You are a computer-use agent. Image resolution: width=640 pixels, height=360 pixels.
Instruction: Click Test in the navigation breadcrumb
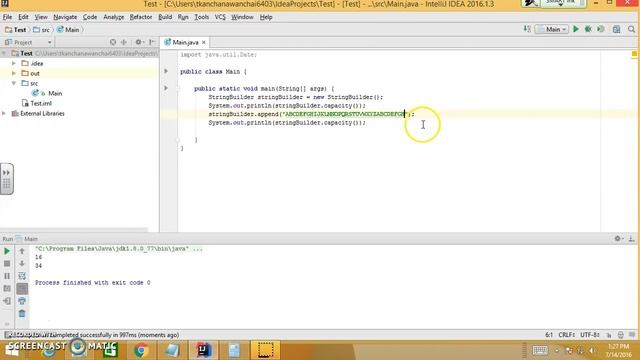(x=16, y=30)
